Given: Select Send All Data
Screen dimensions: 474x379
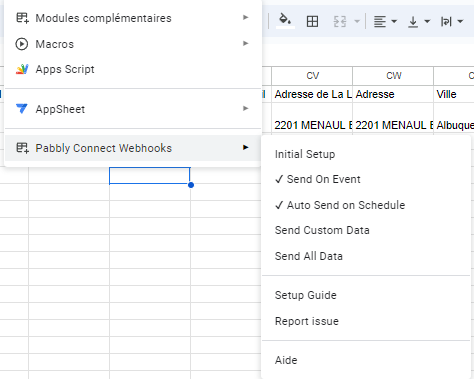Looking at the screenshot, I should tap(366, 256).
